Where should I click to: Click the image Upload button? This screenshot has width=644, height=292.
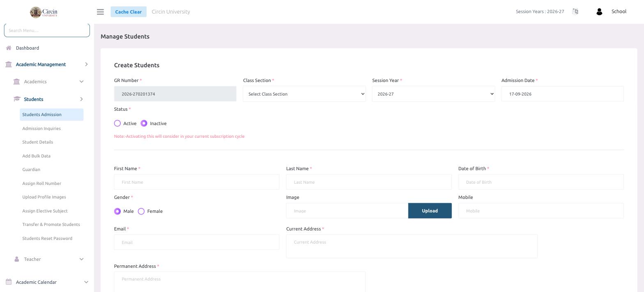[x=430, y=211]
